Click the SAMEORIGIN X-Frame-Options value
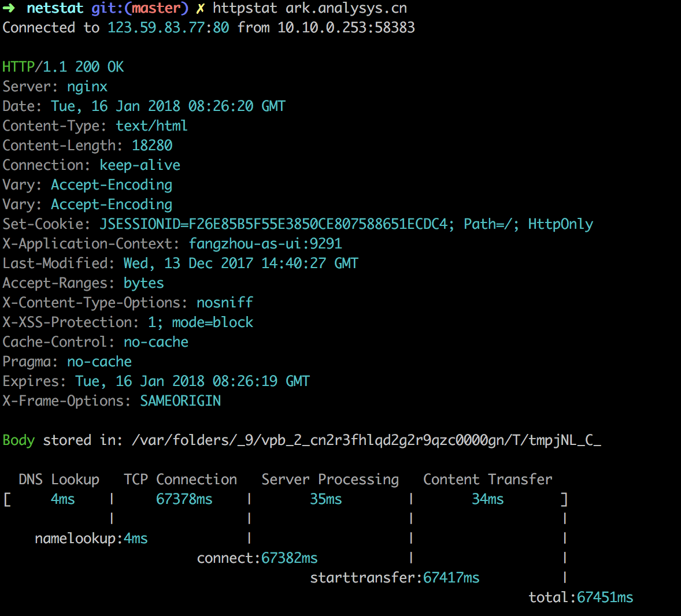This screenshot has width=681, height=616. coord(180,401)
